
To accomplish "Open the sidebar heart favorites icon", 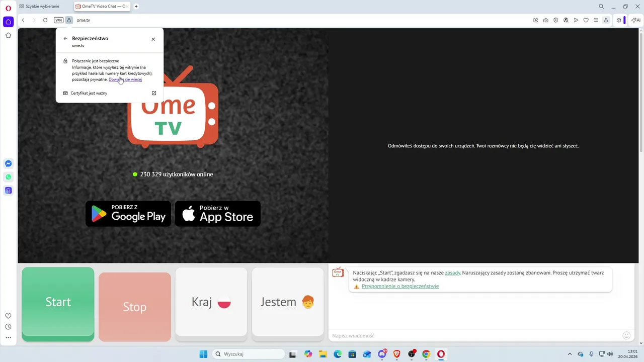I will [8, 316].
